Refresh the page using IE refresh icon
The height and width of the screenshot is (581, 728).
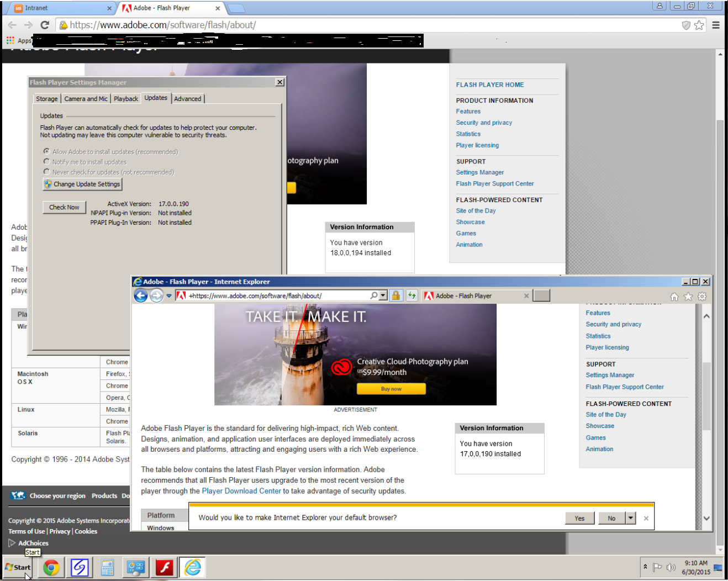(412, 295)
